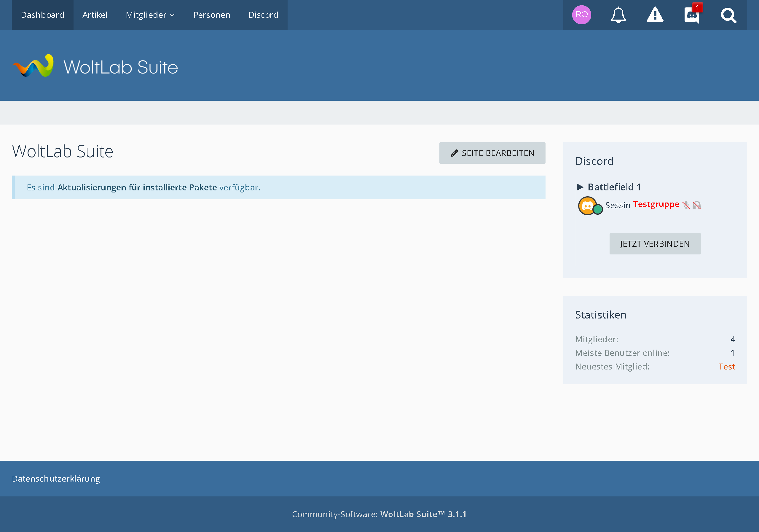Open the RO user avatar menu
The width and height of the screenshot is (759, 532).
581,15
